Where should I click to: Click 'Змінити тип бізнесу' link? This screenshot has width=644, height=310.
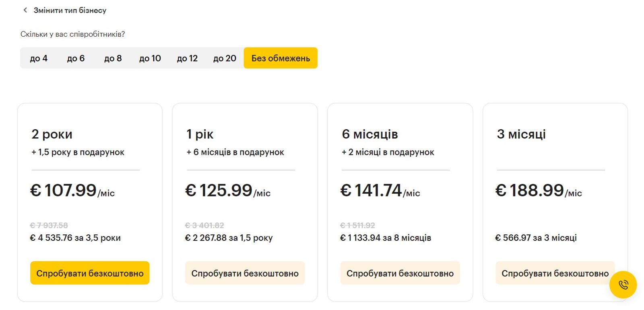[x=70, y=10]
